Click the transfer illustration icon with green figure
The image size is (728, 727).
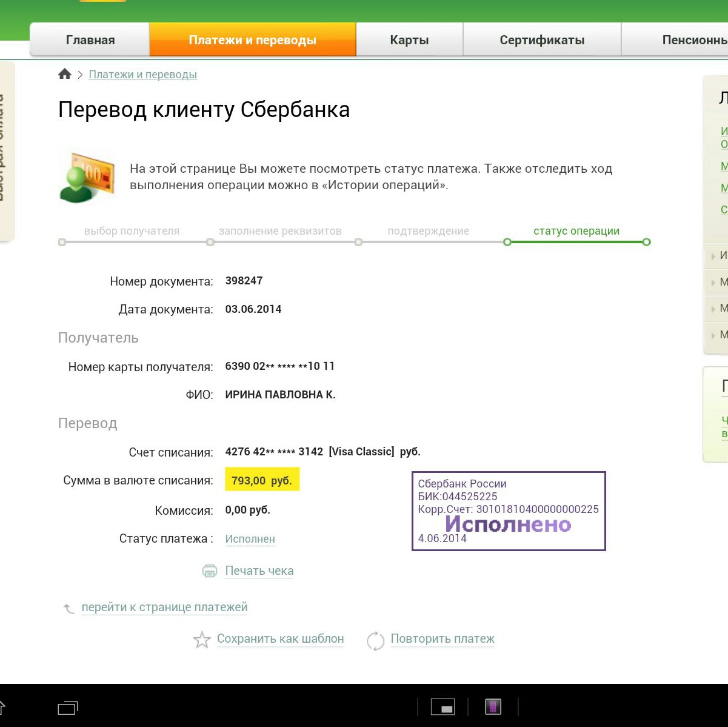point(87,175)
